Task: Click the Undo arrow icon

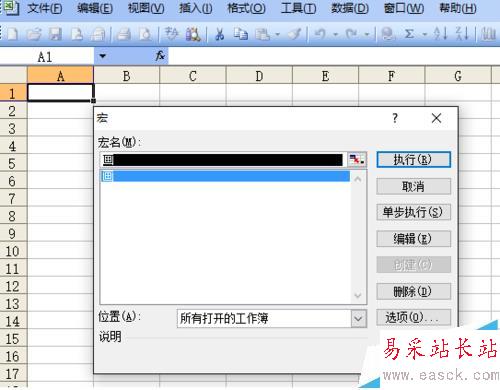Action: 320,34
